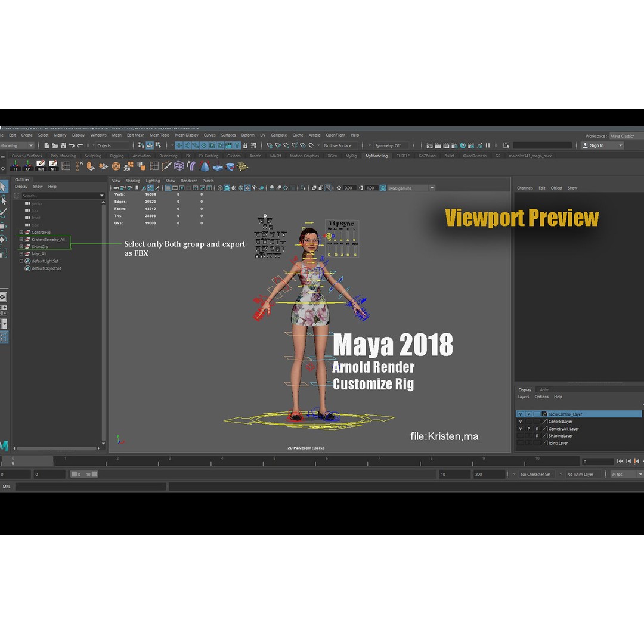Image resolution: width=644 pixels, height=644 pixels.
Task: Click the Save Scene floppy icon
Action: pos(63,145)
